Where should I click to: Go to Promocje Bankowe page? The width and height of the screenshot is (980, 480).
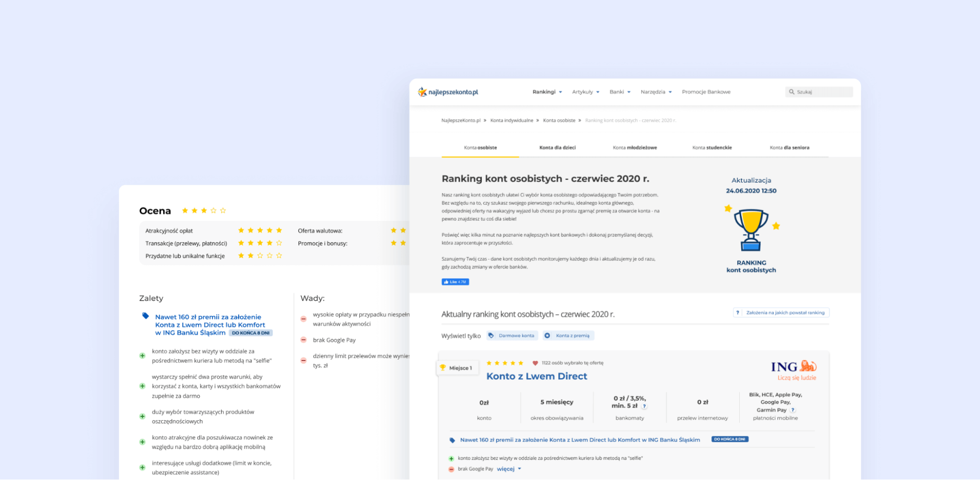click(x=706, y=92)
